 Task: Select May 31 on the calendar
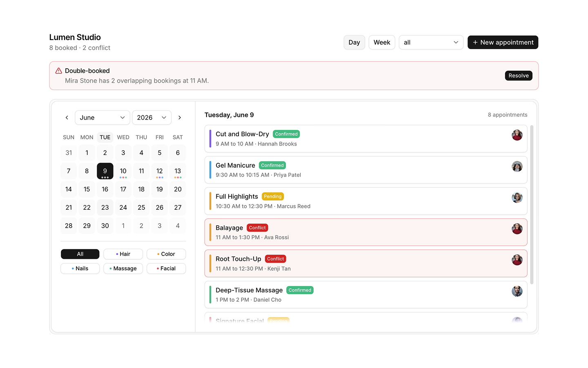69,153
